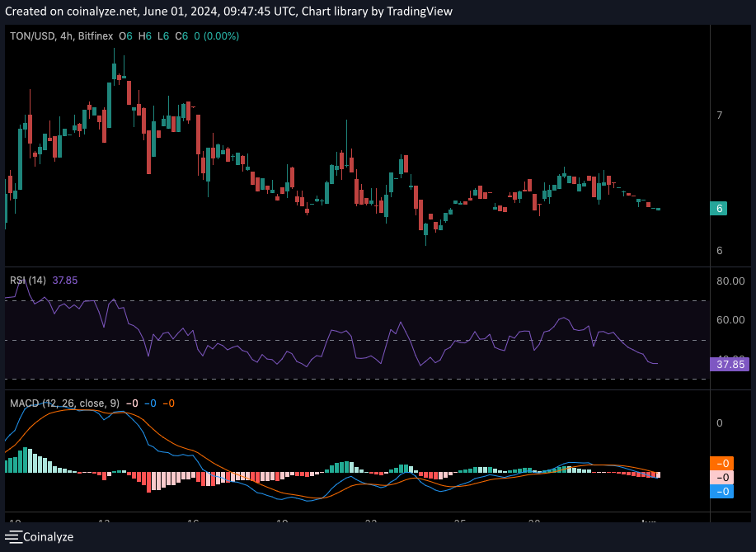
Task: Click the 7 price axis label
Action: 720,116
